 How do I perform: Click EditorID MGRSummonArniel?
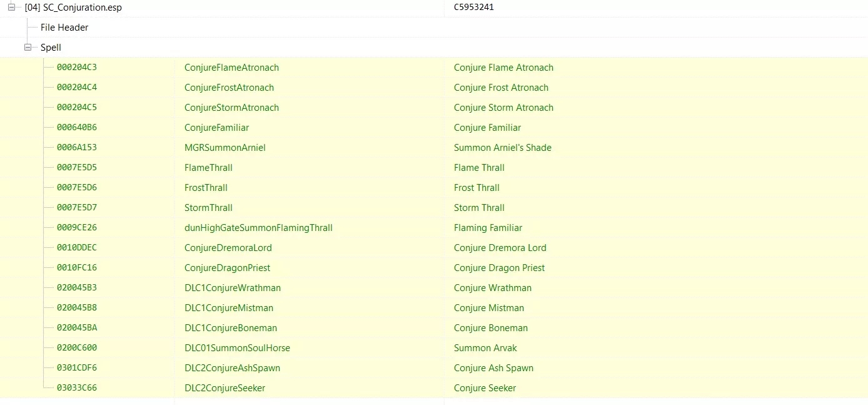coord(225,148)
